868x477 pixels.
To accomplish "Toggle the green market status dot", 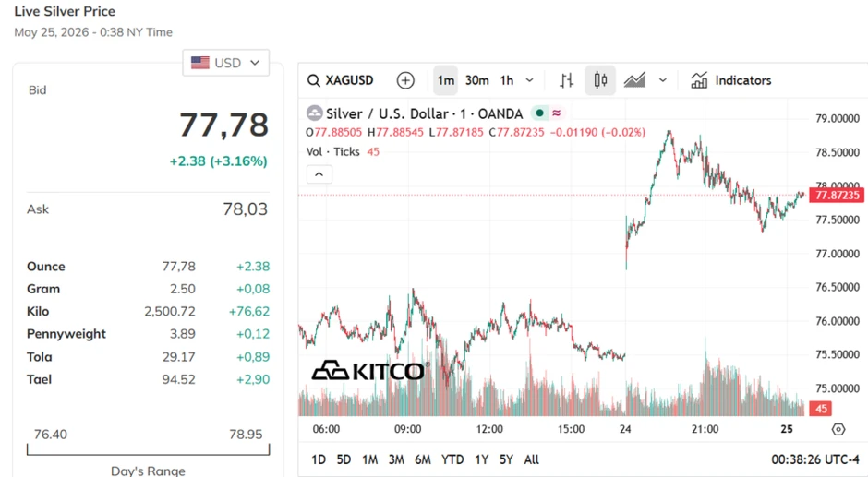I will [539, 113].
